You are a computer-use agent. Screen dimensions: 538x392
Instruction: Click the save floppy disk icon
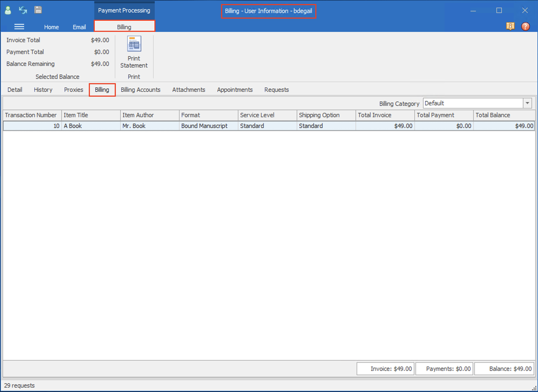pyautogui.click(x=38, y=10)
